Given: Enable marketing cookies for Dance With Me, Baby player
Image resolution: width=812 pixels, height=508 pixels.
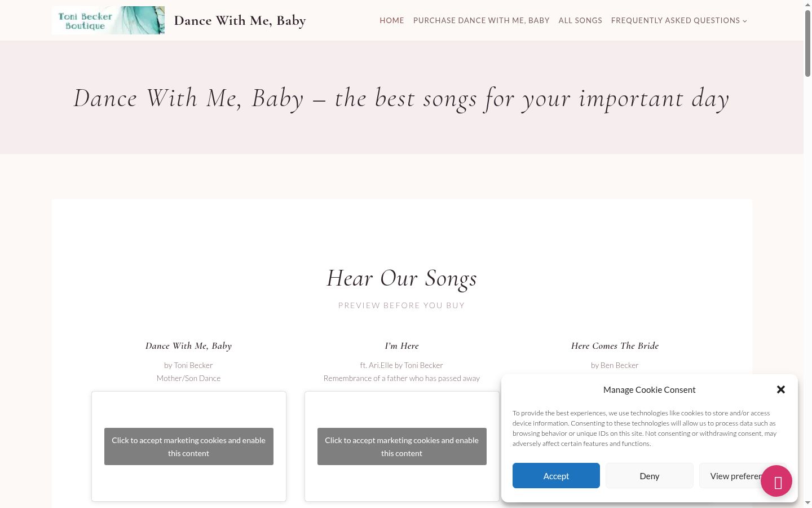Looking at the screenshot, I should pos(189,446).
